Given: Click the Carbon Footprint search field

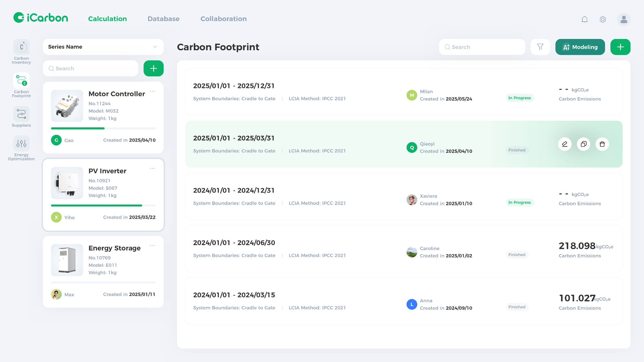Looking at the screenshot, I should 482,47.
